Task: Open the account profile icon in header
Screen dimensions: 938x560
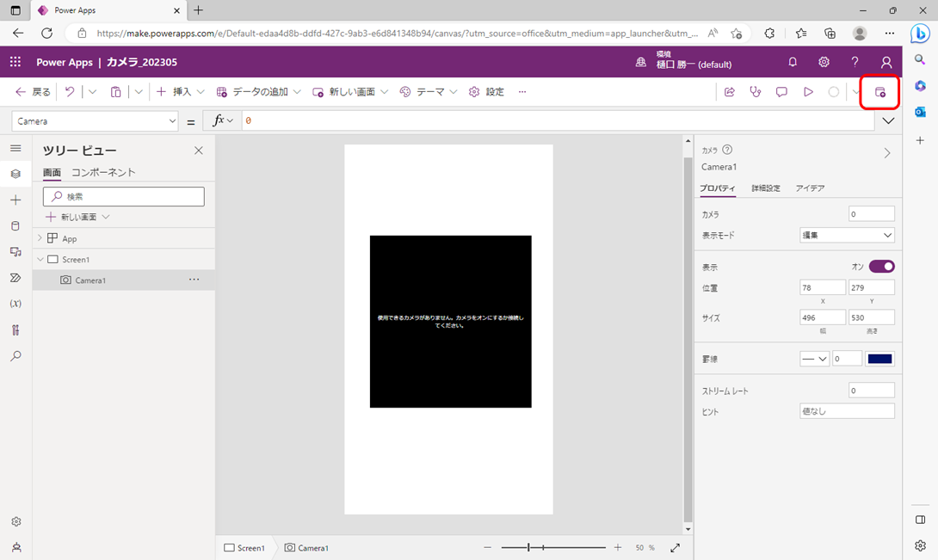Action: [886, 62]
